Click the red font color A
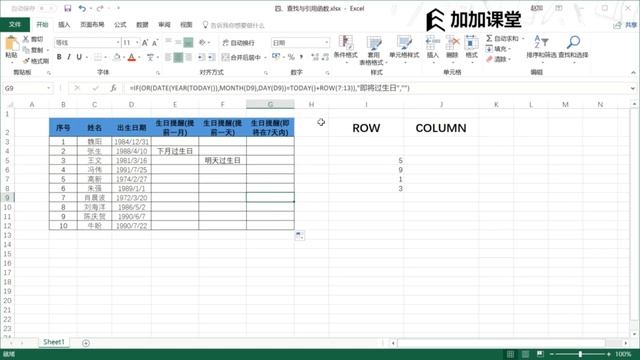This screenshot has width=640, height=360. pos(131,57)
